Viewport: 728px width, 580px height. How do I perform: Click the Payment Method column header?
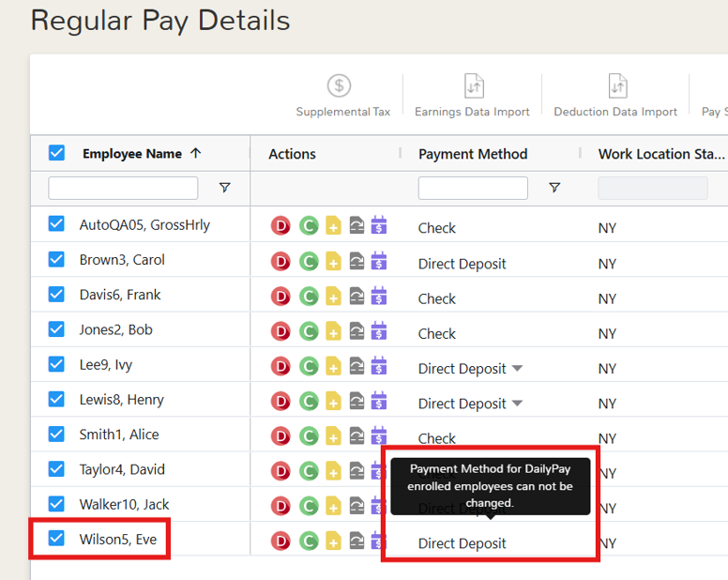[473, 154]
